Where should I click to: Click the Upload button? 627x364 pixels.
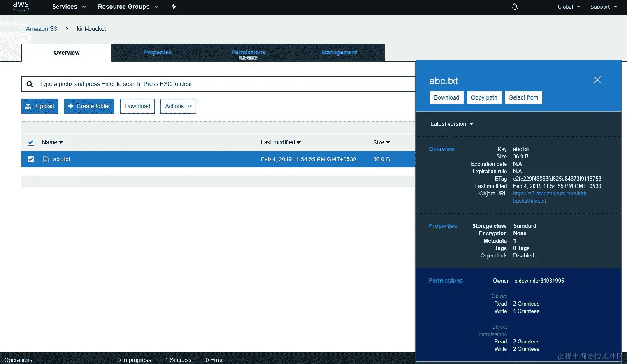(40, 106)
